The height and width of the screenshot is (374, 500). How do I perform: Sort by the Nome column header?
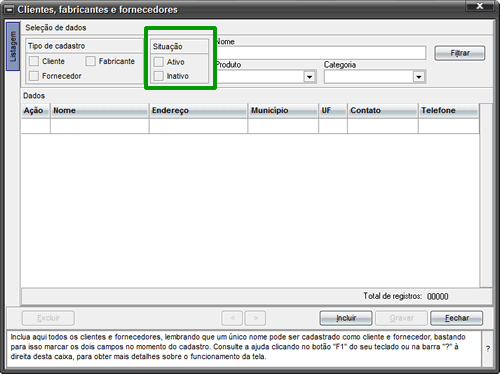click(99, 110)
